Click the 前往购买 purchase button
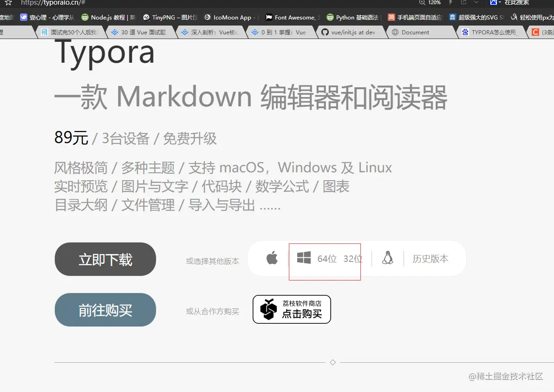 [x=105, y=310]
